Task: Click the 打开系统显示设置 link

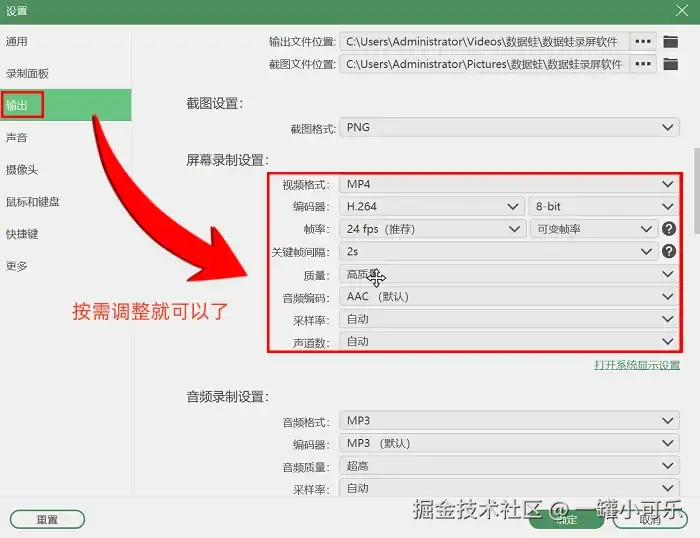Action: pyautogui.click(x=637, y=365)
